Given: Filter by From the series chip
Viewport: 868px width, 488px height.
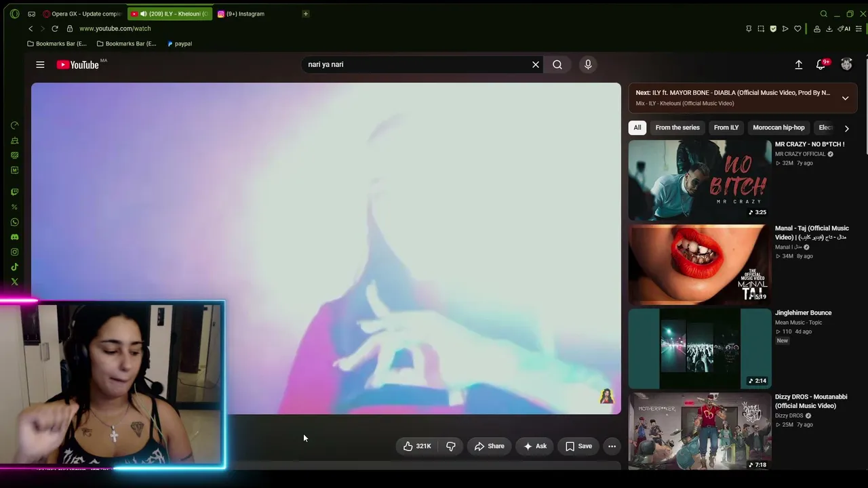Looking at the screenshot, I should [x=677, y=127].
